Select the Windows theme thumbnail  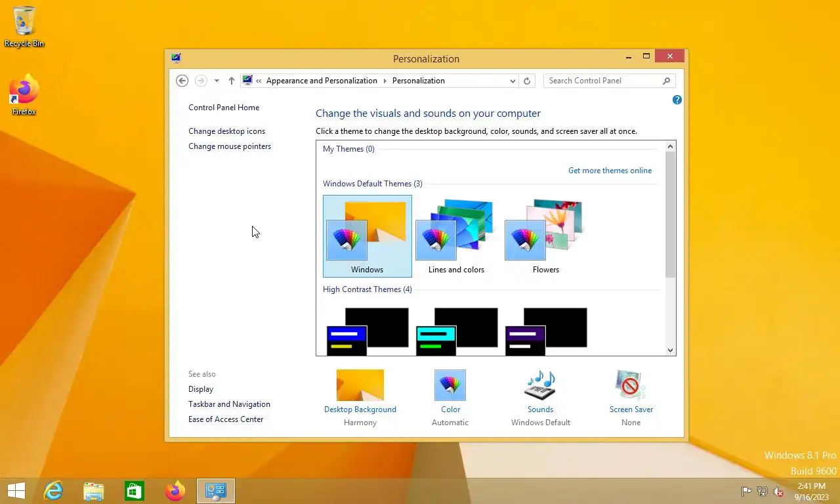367,236
